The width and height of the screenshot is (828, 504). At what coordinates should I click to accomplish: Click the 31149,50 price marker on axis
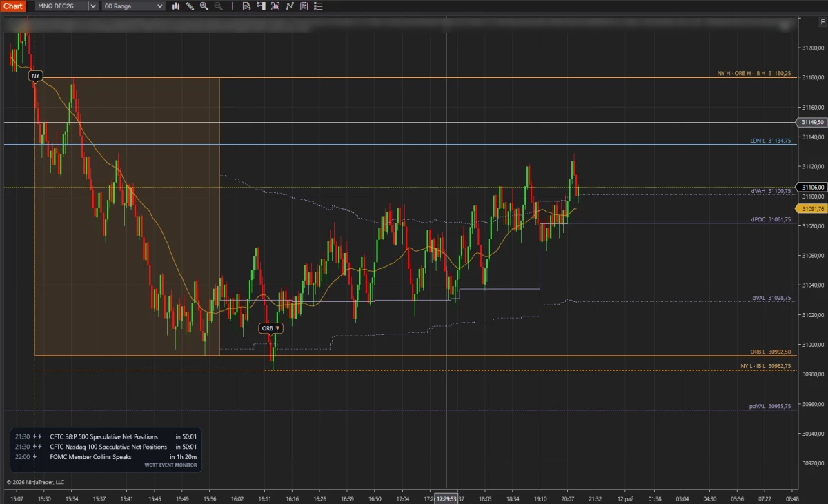pos(811,122)
